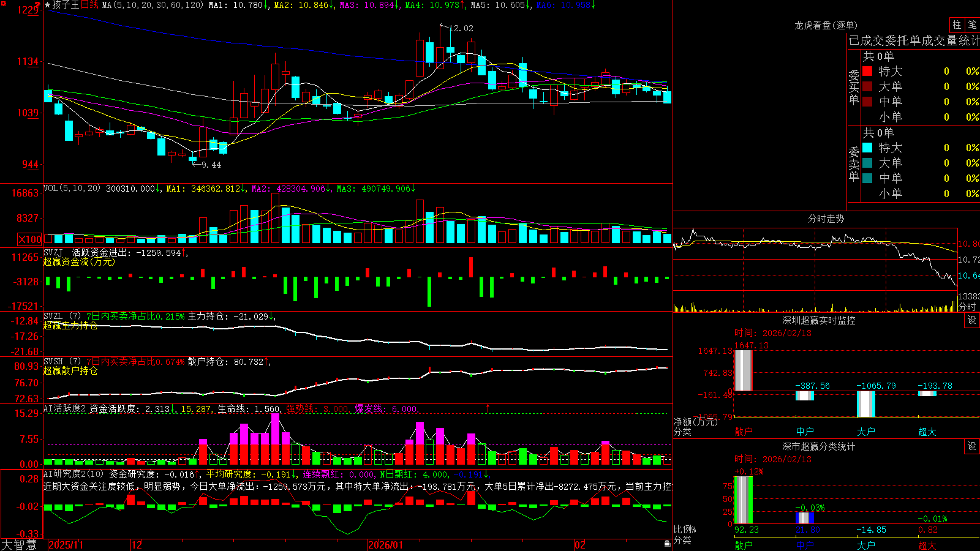Screen dimensions: 980x551
Task: Open 设 settings for 深圳超赢实时监控
Action: pos(972,320)
